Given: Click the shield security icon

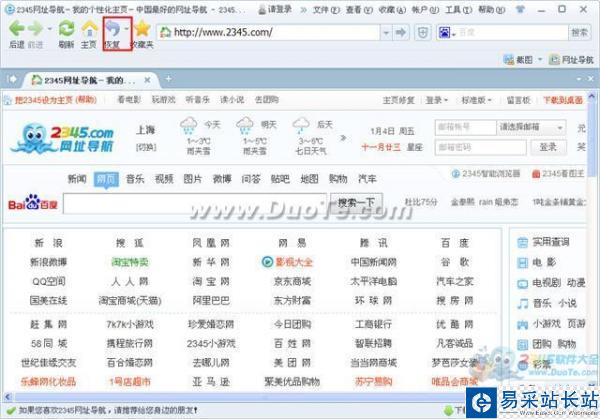Looking at the screenshot, I should (422, 33).
